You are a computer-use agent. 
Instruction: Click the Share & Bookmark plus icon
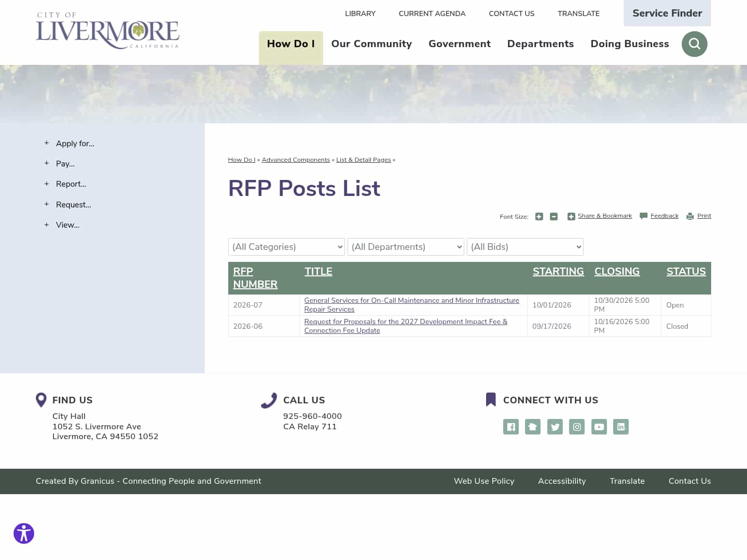click(571, 216)
